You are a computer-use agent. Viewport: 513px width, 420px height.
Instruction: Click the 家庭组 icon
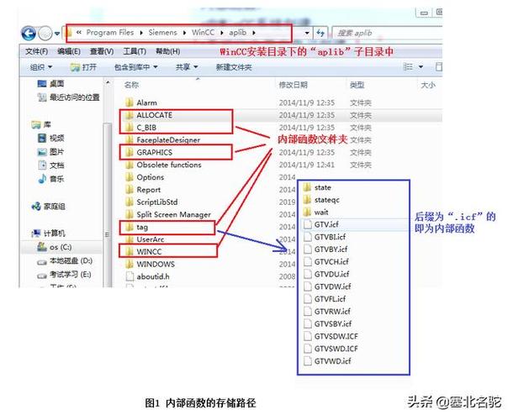(x=36, y=207)
